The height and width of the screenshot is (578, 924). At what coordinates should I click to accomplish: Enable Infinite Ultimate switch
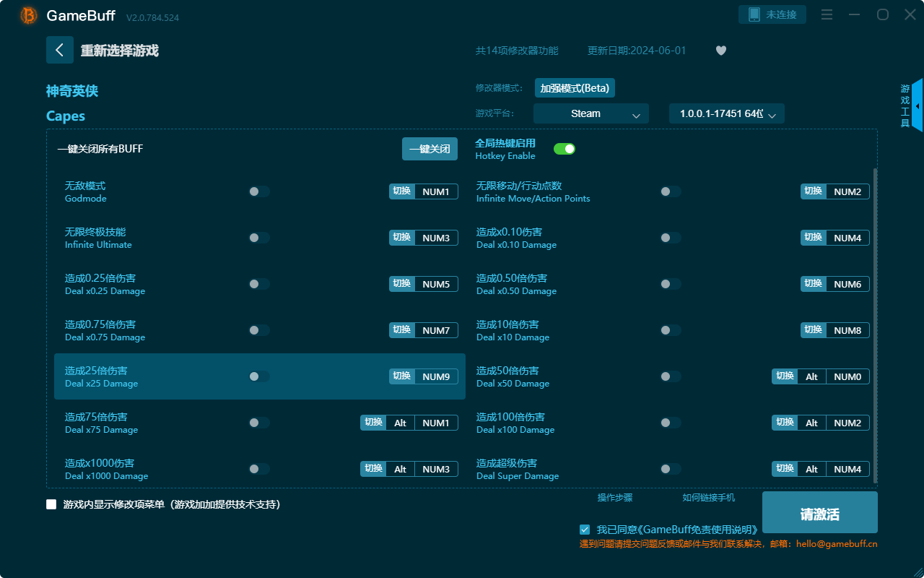point(259,238)
